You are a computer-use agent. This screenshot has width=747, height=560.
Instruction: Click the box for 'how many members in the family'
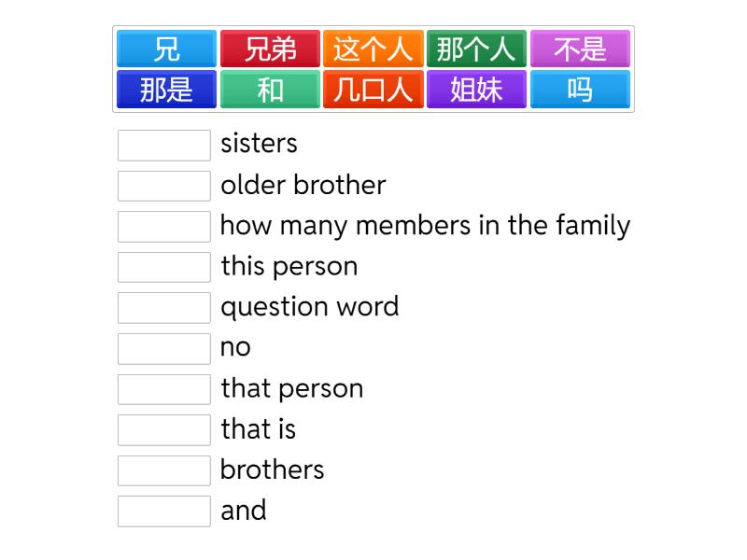coord(164,226)
